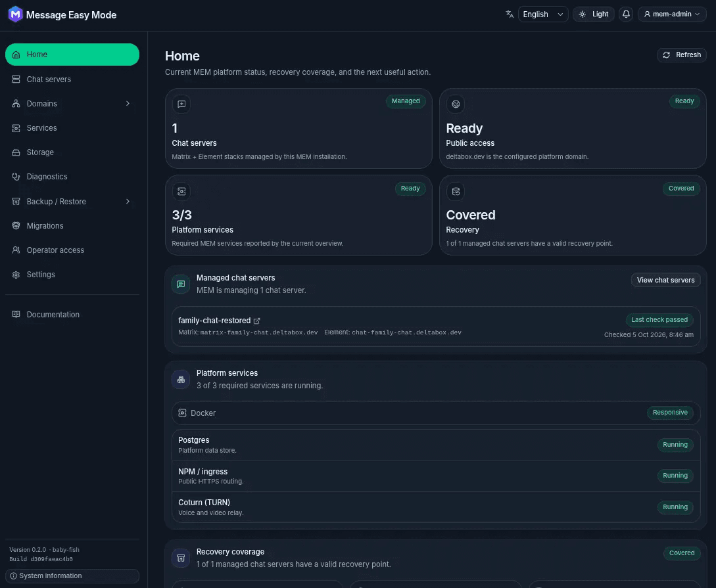
Task: Go to Chat servers page
Action: click(72, 79)
